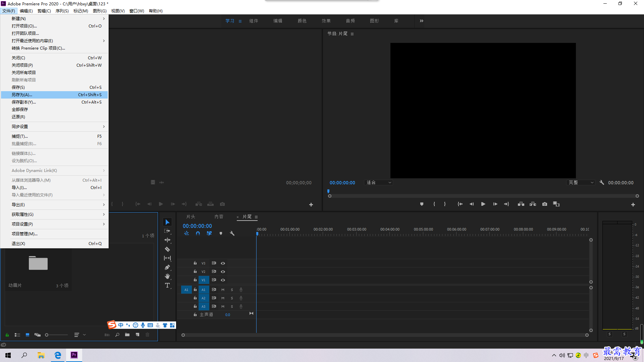The width and height of the screenshot is (644, 362).
Task: Open timeline display settings wrench
Action: pos(232,233)
